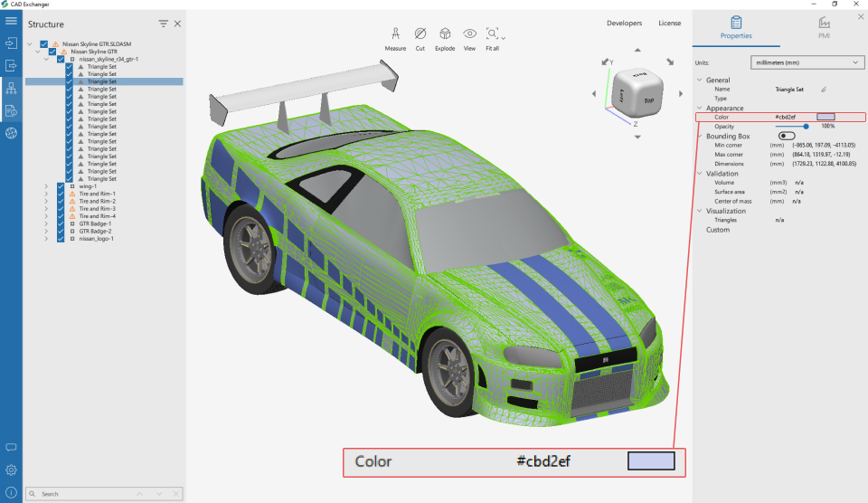Go to next search result arrow
The image size is (868, 503).
pyautogui.click(x=159, y=494)
